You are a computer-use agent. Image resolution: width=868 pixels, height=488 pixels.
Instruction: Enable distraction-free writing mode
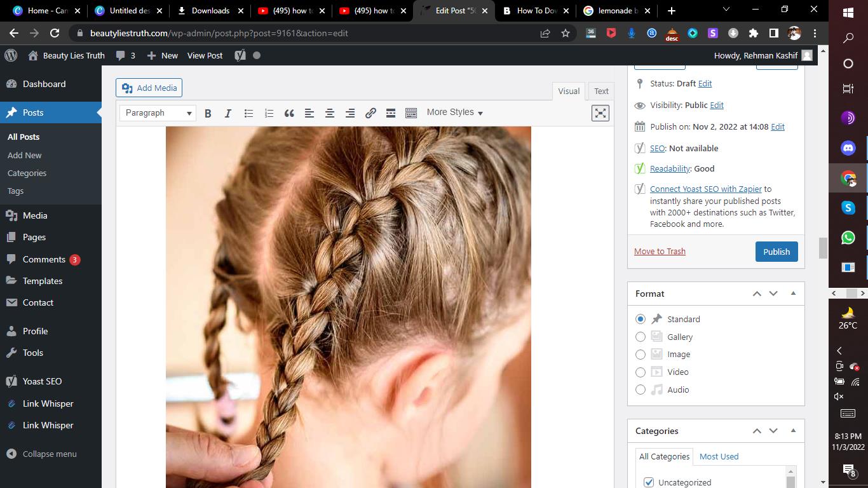click(600, 113)
